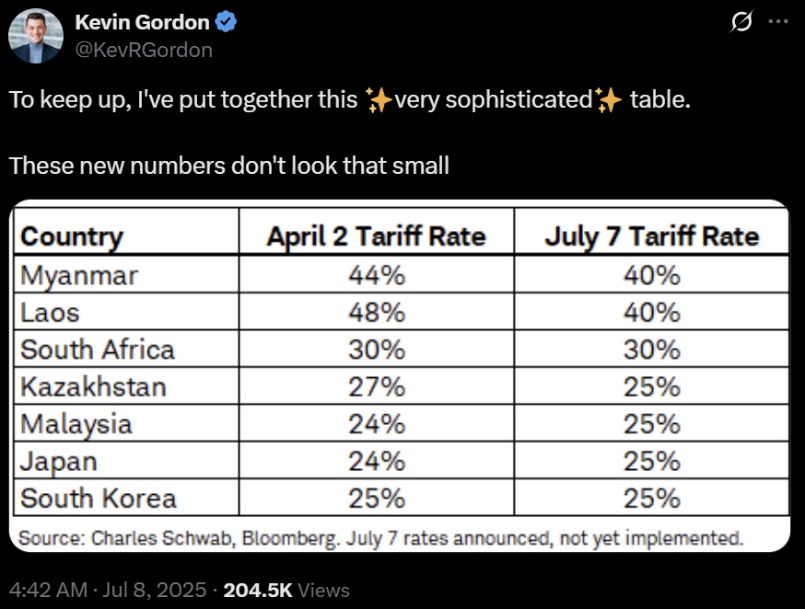805x609 pixels.
Task: Click the blue verified badge icon
Action: click(x=225, y=22)
